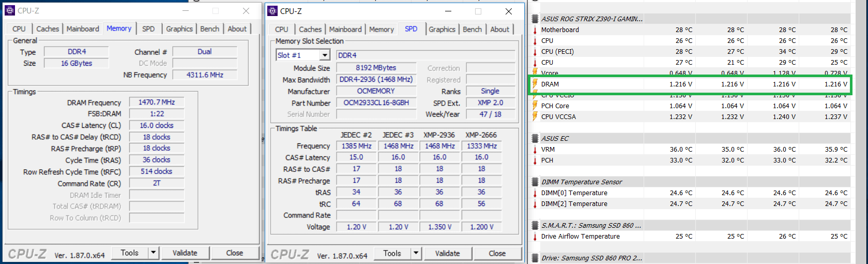Click the Max Bandwidth field DDR4-2936 (1468 MHz)
The image size is (868, 264).
click(376, 79)
